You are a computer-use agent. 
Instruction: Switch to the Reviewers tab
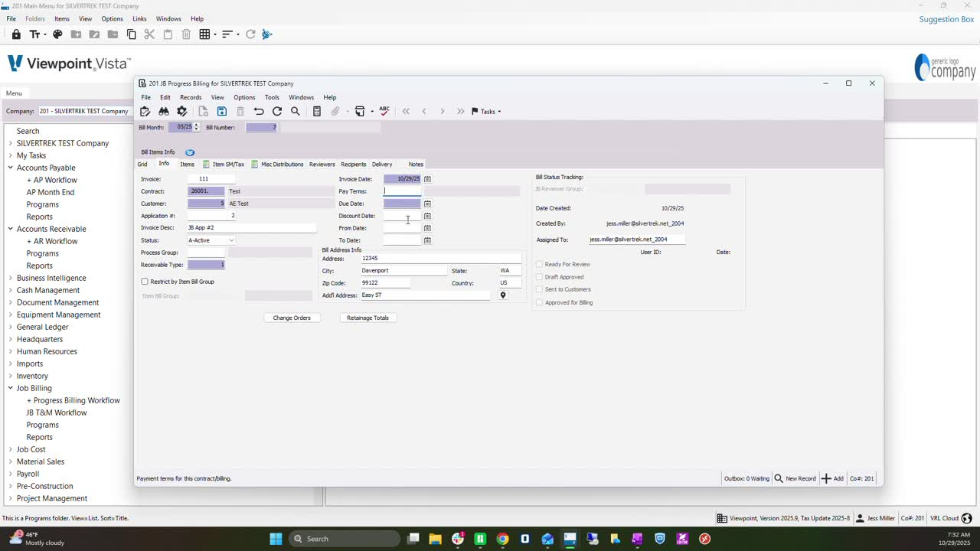click(x=322, y=165)
